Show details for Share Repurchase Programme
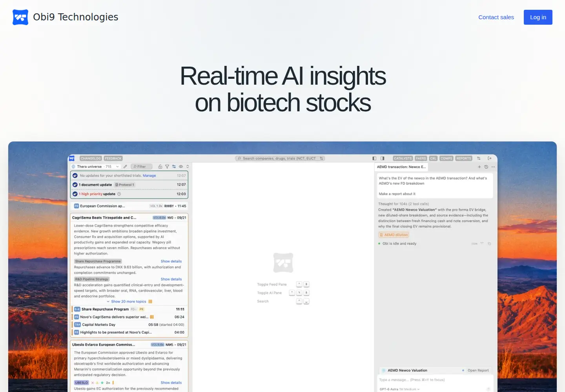This screenshot has width=565, height=392. [171, 261]
